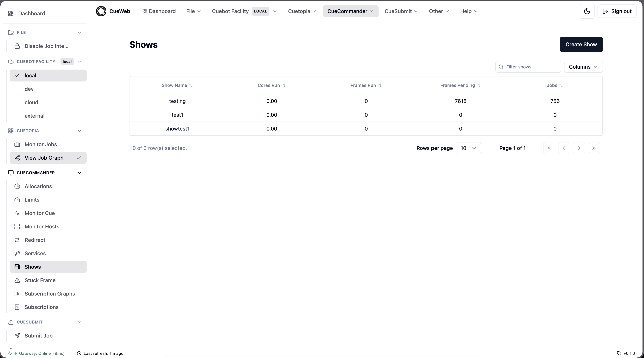This screenshot has width=644, height=358.
Task: Go to next page button
Action: 579,148
